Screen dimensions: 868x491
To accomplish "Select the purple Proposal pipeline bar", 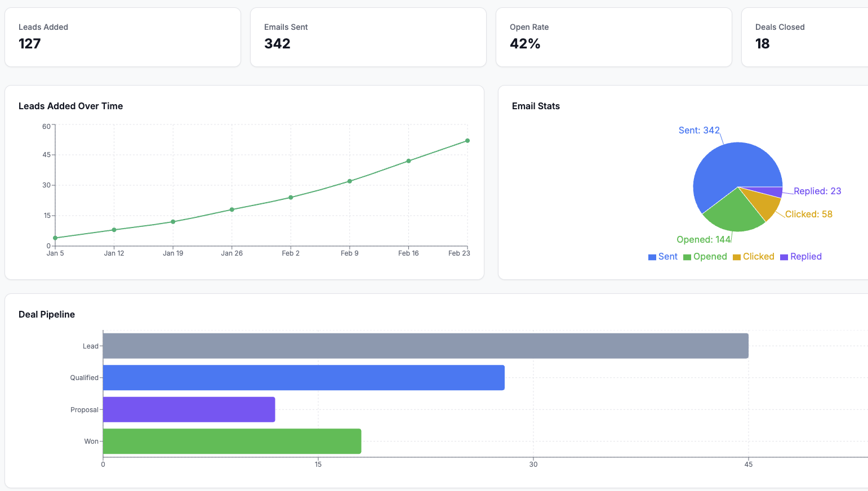I will point(189,409).
